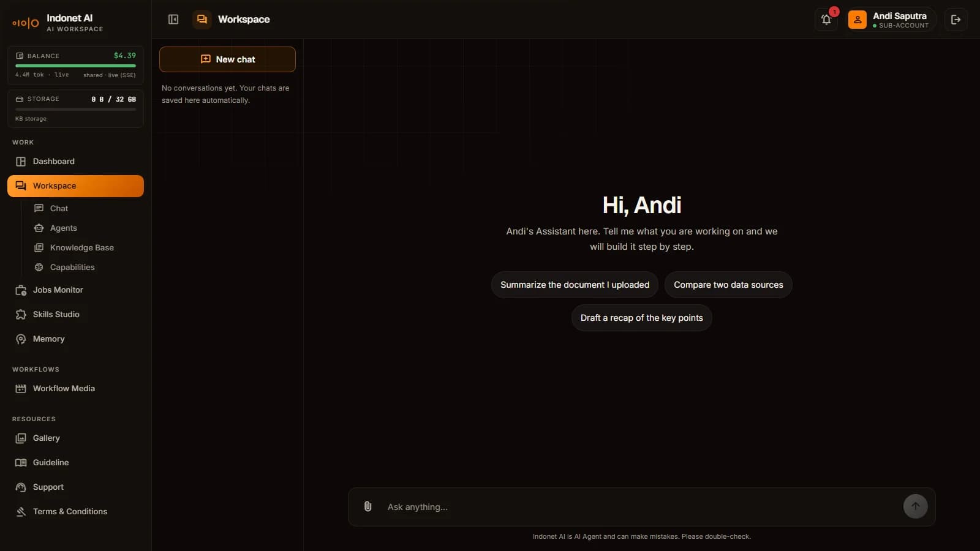Image resolution: width=980 pixels, height=551 pixels.
Task: Select Workspace in sidebar
Action: click(x=75, y=186)
